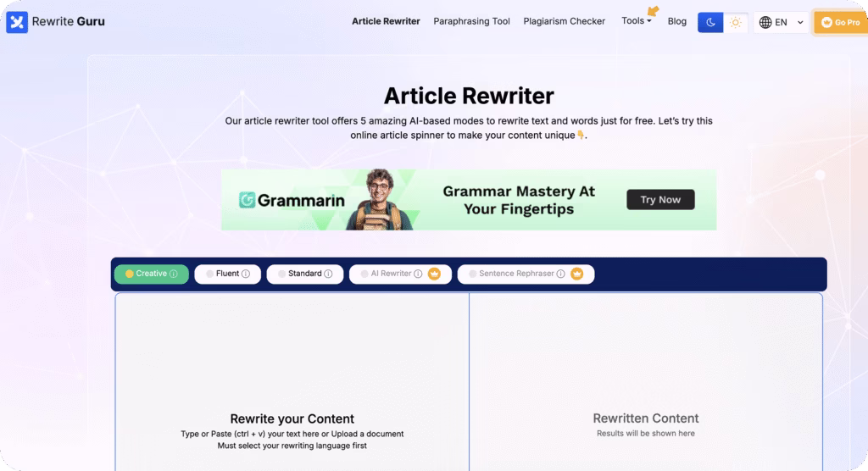The image size is (868, 471).
Task: Click the crown icon on Sentence Rephraser
Action: (x=577, y=274)
